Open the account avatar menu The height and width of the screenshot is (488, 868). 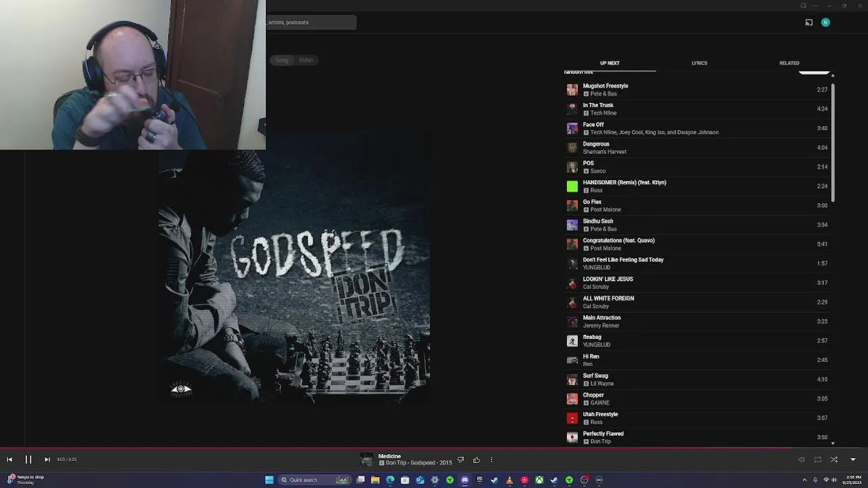pyautogui.click(x=825, y=22)
